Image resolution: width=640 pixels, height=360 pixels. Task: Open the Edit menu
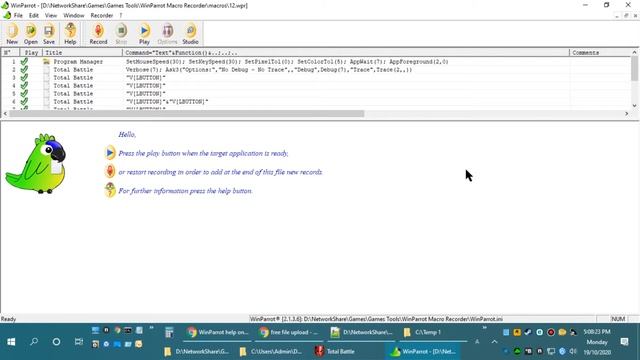[x=33, y=16]
